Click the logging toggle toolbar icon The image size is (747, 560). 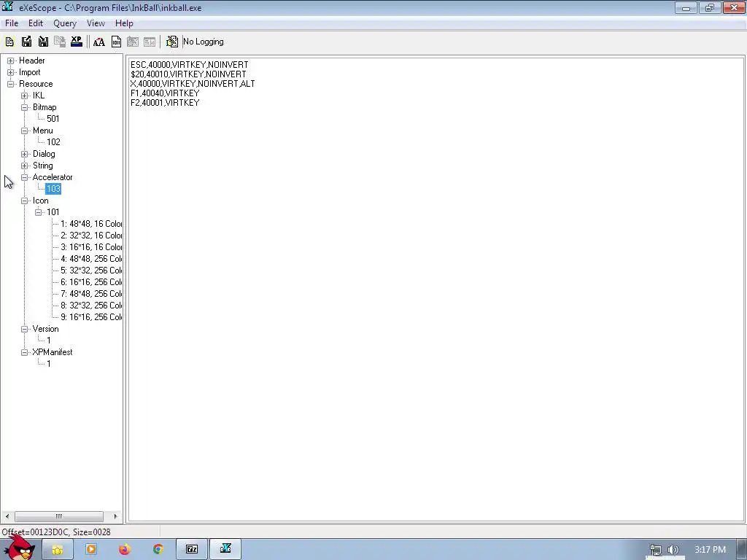click(172, 42)
